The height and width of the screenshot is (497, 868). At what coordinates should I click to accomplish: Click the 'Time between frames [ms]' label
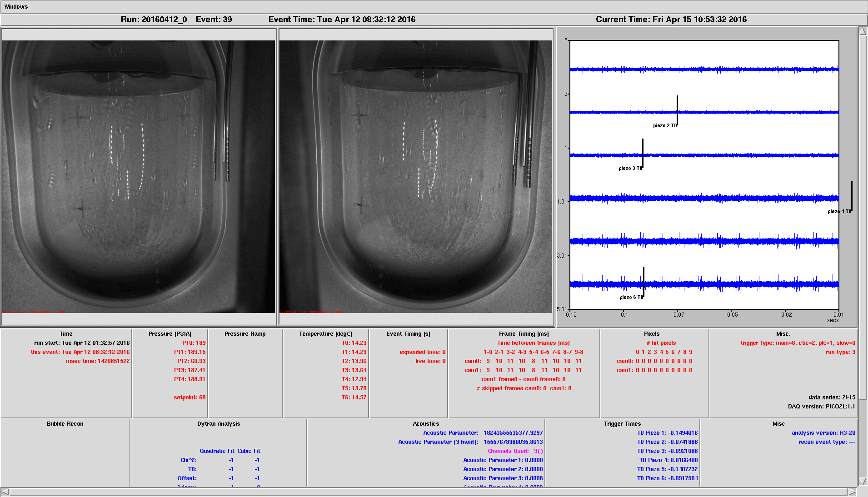tap(533, 343)
